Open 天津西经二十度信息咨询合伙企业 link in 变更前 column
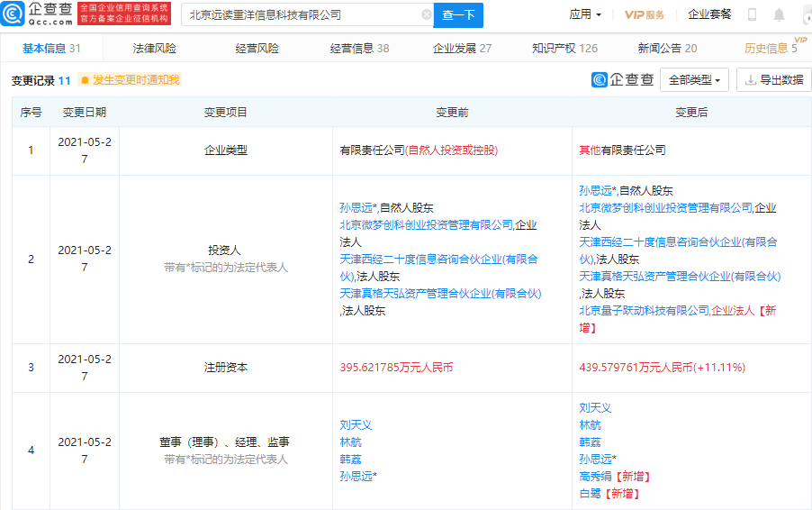This screenshot has height=510, width=812. pos(438,268)
